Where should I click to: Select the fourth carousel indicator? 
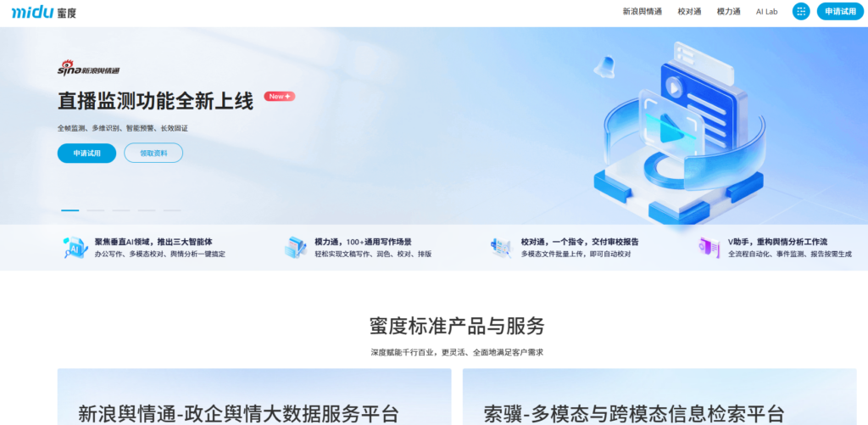pyautogui.click(x=147, y=210)
